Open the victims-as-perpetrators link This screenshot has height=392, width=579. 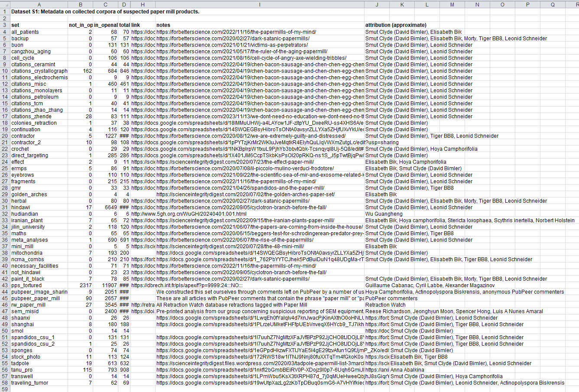(x=232, y=45)
